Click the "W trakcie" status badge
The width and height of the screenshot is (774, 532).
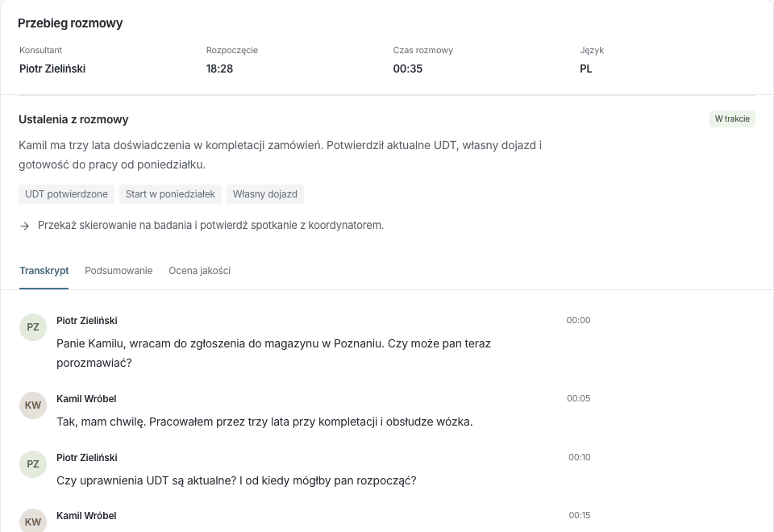click(x=732, y=119)
